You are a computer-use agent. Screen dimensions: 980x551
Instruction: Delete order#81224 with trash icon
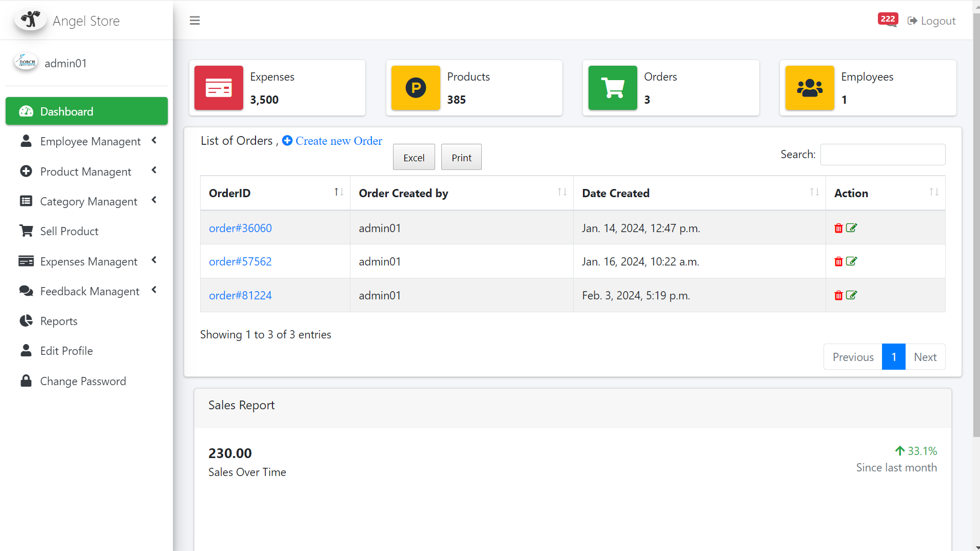(838, 295)
